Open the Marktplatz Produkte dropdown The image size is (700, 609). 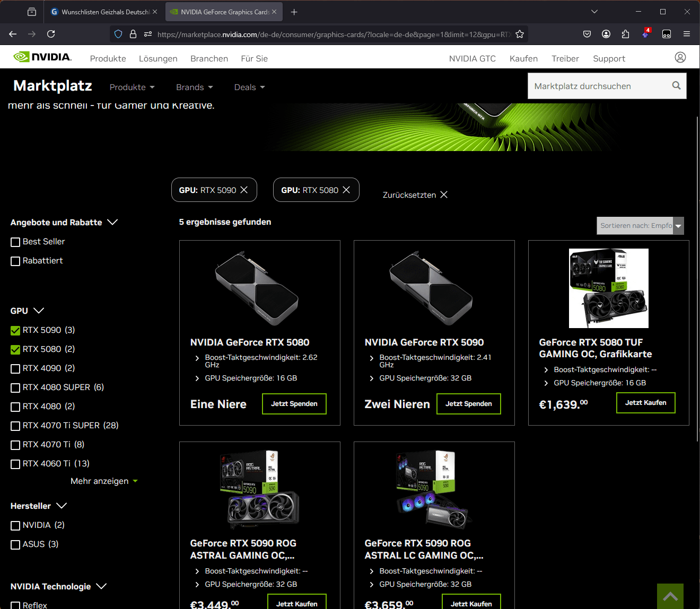coord(132,87)
